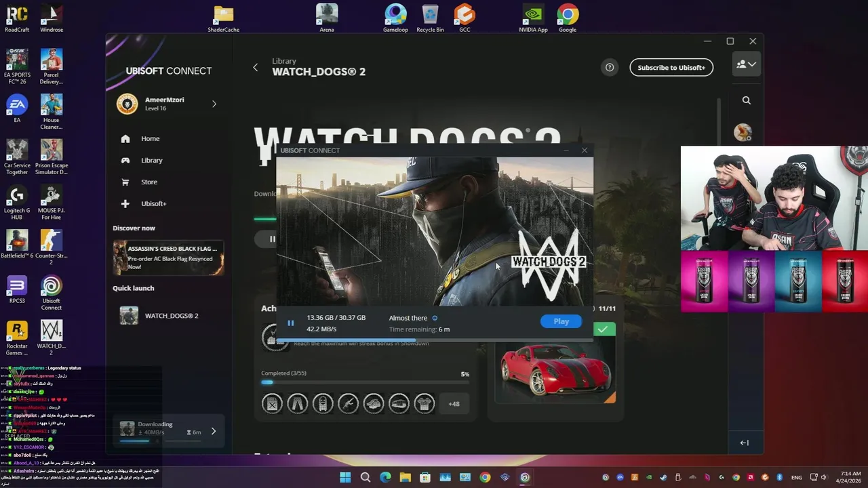This screenshot has width=868, height=488.
Task: Click the Bluetooth tray icon
Action: (779, 477)
